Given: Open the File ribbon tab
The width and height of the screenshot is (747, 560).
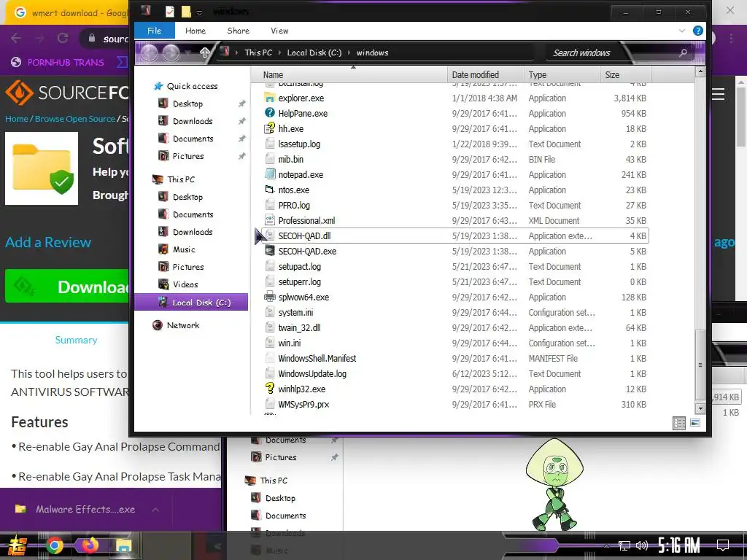Looking at the screenshot, I should pos(155,31).
